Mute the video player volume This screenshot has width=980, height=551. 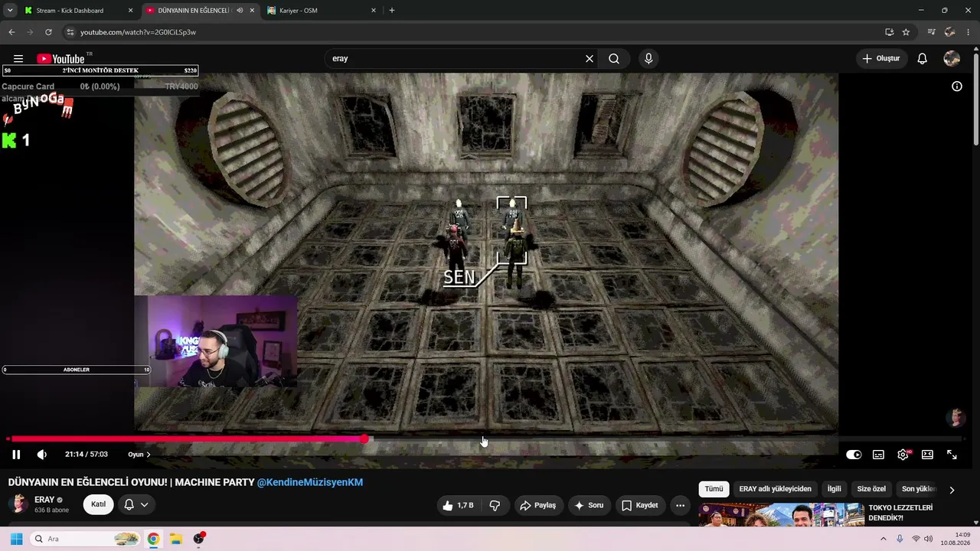(x=42, y=455)
